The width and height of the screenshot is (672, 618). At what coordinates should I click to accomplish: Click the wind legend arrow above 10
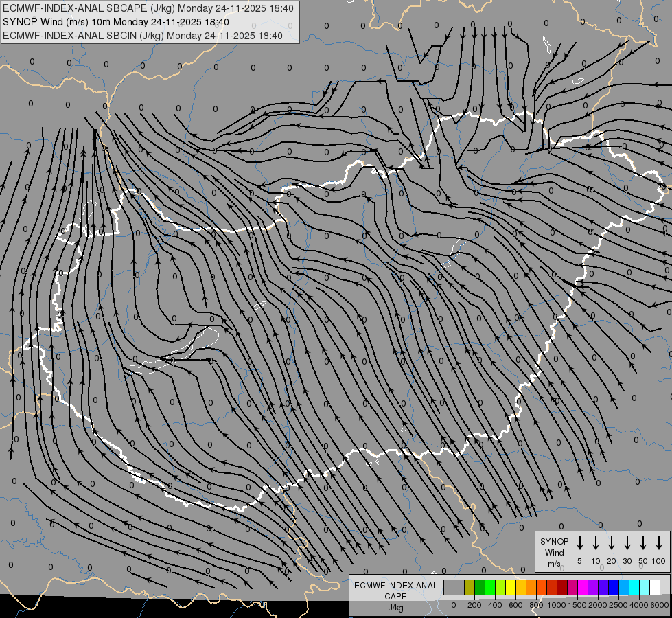tap(596, 543)
